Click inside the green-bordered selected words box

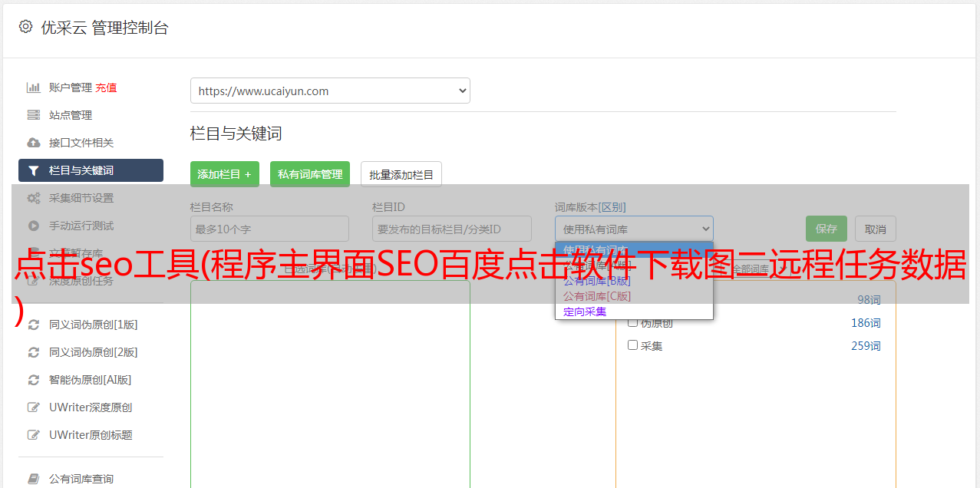click(x=330, y=384)
